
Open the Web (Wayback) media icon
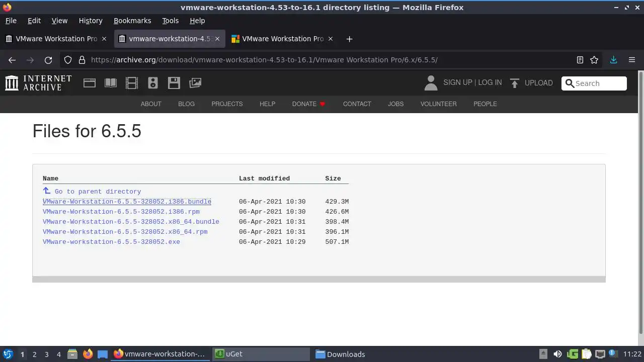point(90,83)
